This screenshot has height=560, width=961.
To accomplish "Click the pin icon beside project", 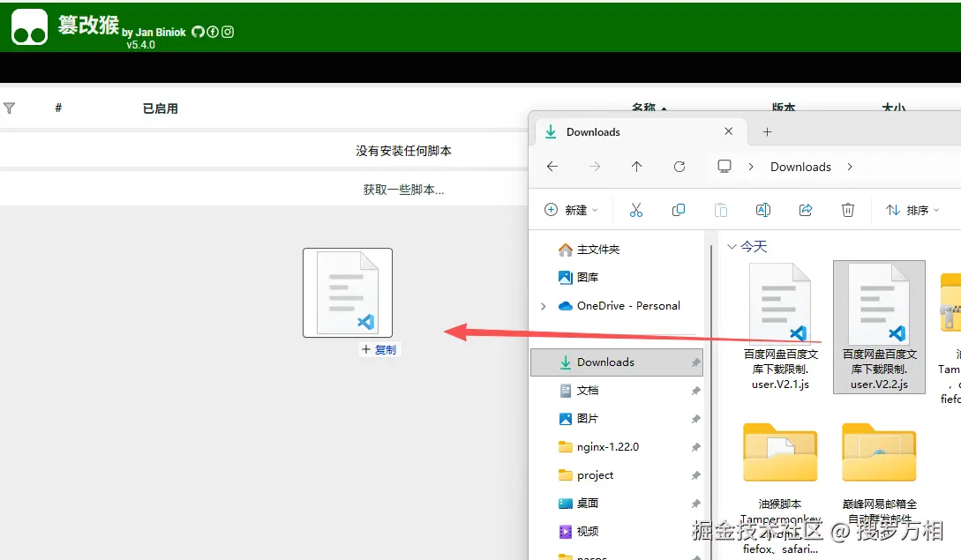I will click(695, 475).
